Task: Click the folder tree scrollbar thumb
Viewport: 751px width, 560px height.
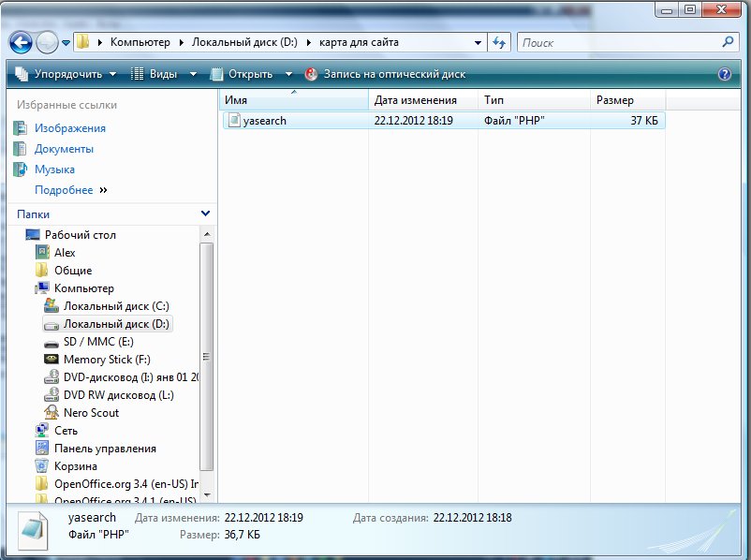Action: coord(207,357)
